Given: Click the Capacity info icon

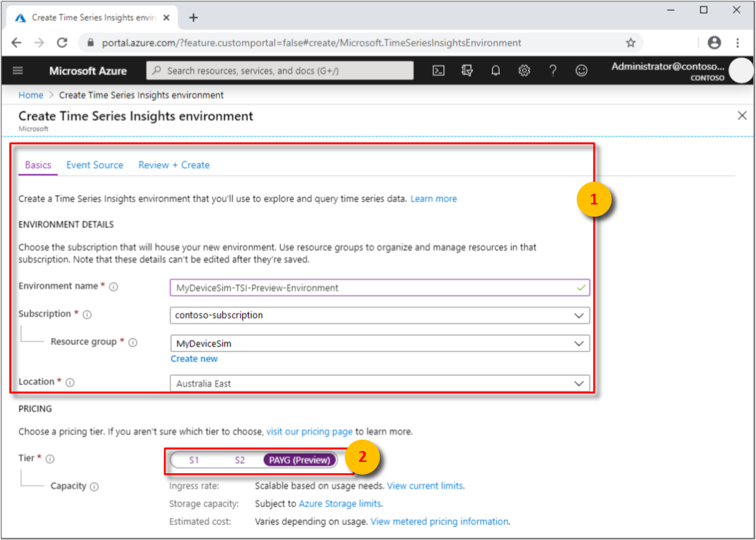Looking at the screenshot, I should (x=95, y=486).
